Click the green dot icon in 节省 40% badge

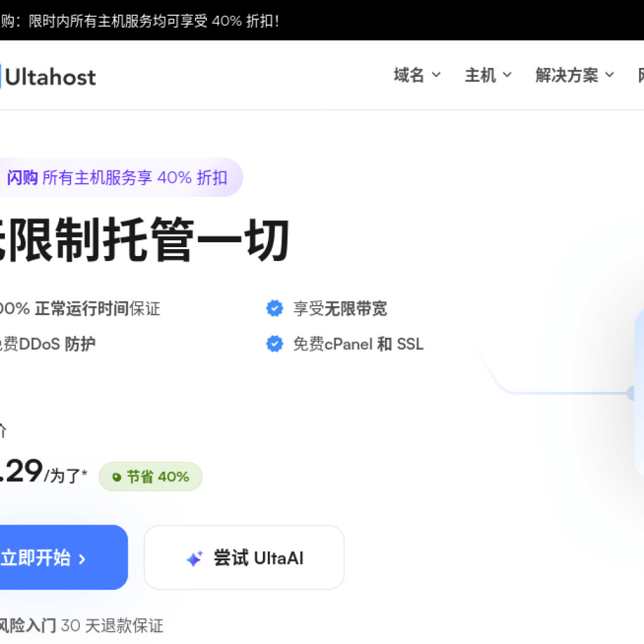115,477
